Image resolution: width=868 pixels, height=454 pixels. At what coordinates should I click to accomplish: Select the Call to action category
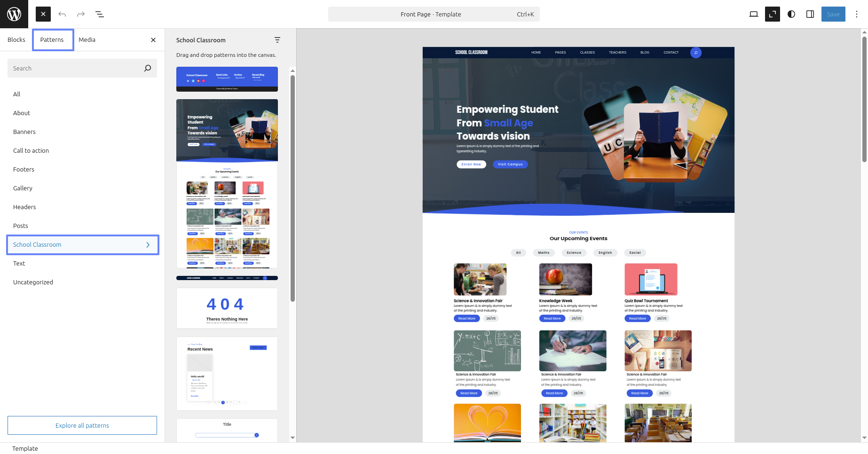click(82, 150)
